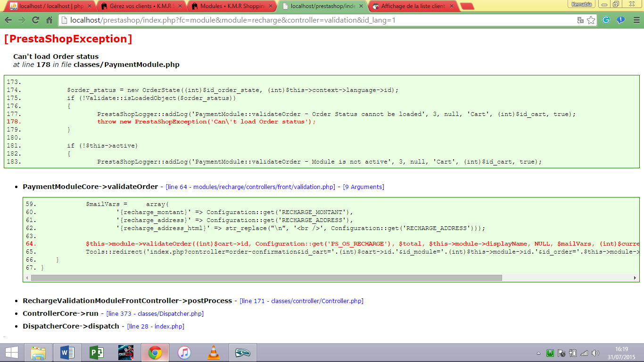Click the Tools::redirect code line
Screen dimensions: 644x362
pyautogui.click(x=362, y=252)
